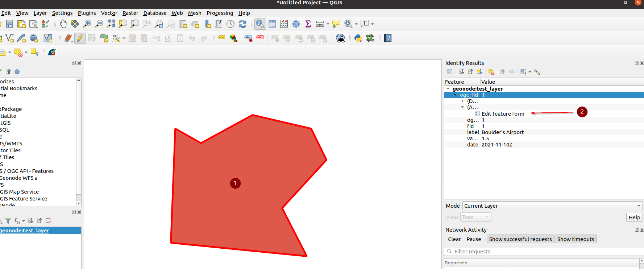Click the Zoom In magnifier tool
Image resolution: width=644 pixels, height=269 pixels.
coord(87,24)
